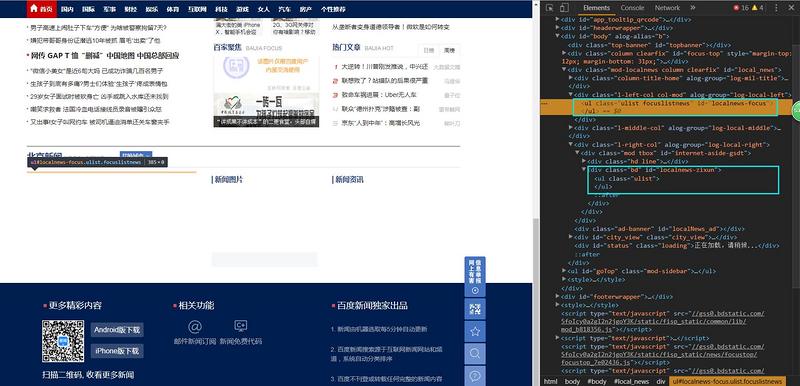Select ul#localnews-focus breadcrumb
The height and width of the screenshot is (386, 800).
coord(727,381)
